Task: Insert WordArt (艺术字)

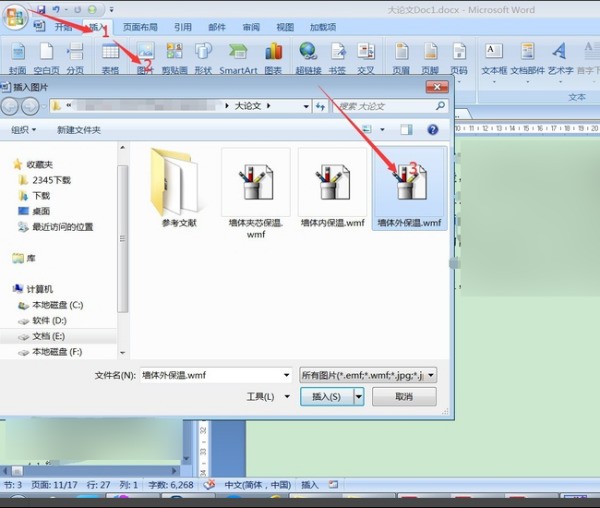Action: (560, 60)
